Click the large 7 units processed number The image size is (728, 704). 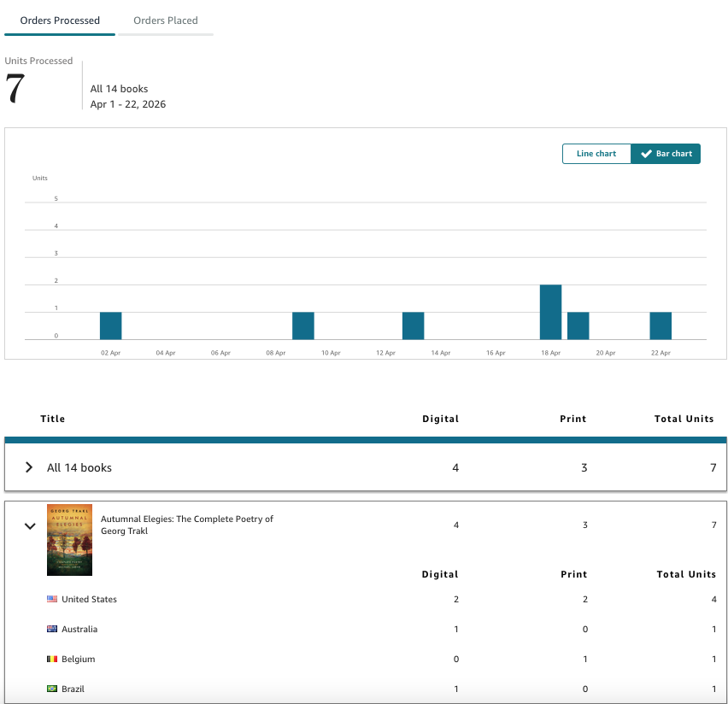click(x=15, y=88)
